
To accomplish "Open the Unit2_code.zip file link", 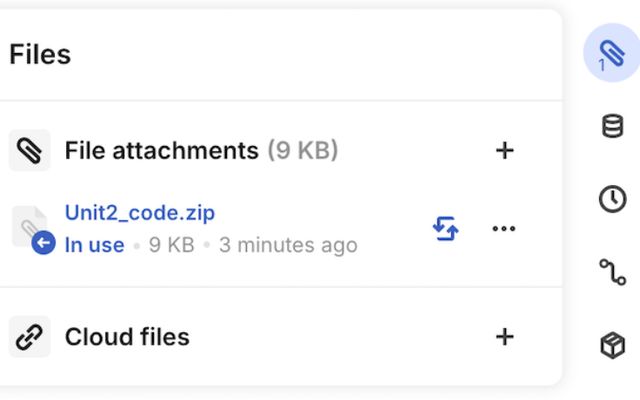I will [140, 212].
